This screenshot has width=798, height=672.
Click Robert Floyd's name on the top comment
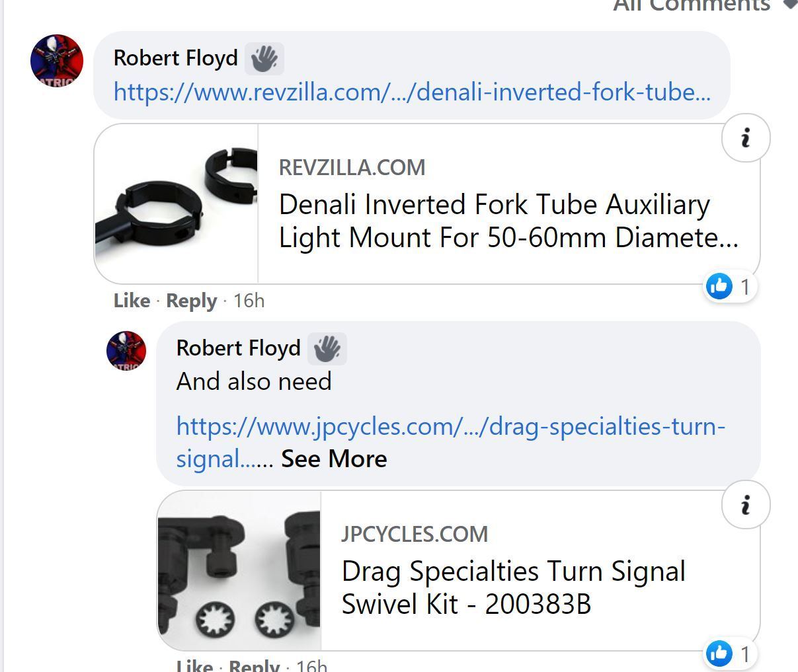[x=175, y=58]
